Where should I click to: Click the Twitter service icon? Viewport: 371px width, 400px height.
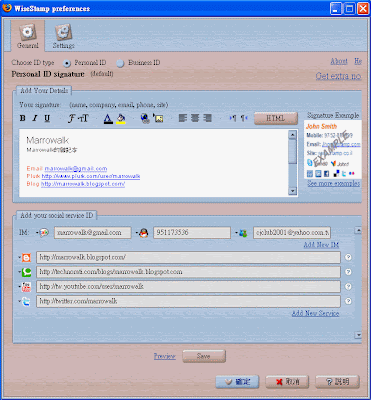click(26, 301)
